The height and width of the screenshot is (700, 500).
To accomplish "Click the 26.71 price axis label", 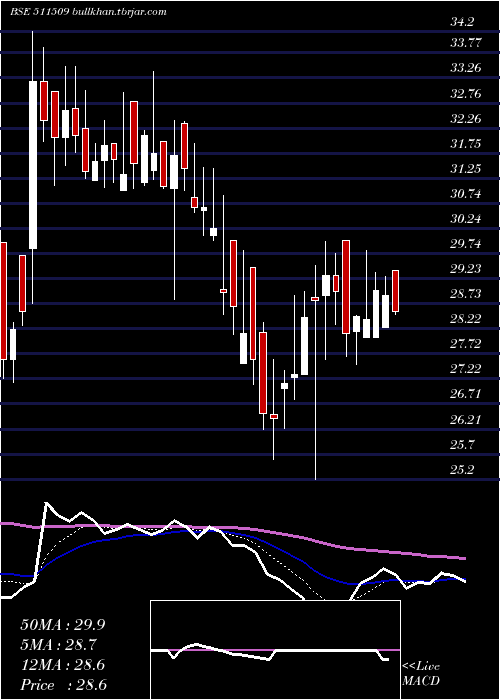I will 466,394.
